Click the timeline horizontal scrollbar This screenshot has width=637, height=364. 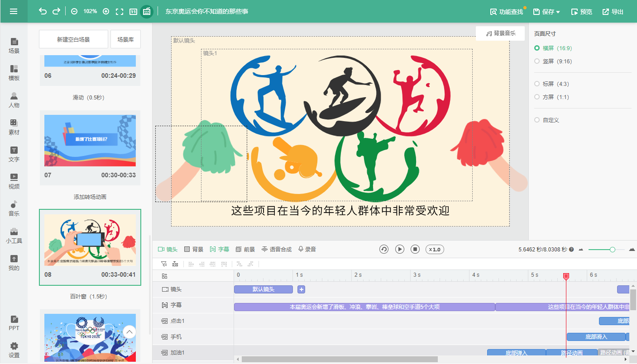click(x=340, y=359)
